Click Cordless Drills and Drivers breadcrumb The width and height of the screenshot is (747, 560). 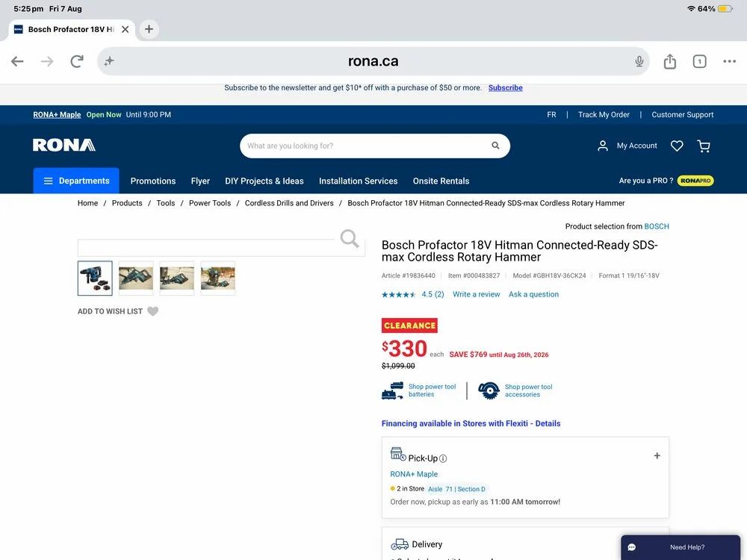click(x=289, y=203)
